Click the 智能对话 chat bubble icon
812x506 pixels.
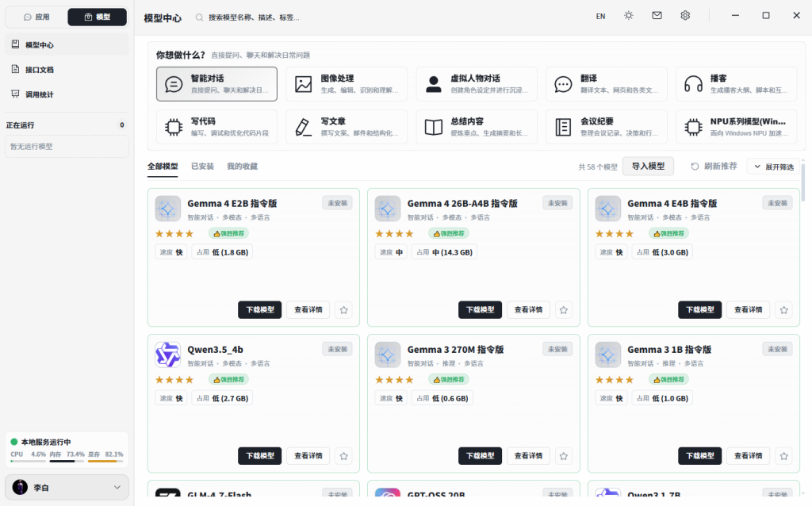pyautogui.click(x=174, y=84)
